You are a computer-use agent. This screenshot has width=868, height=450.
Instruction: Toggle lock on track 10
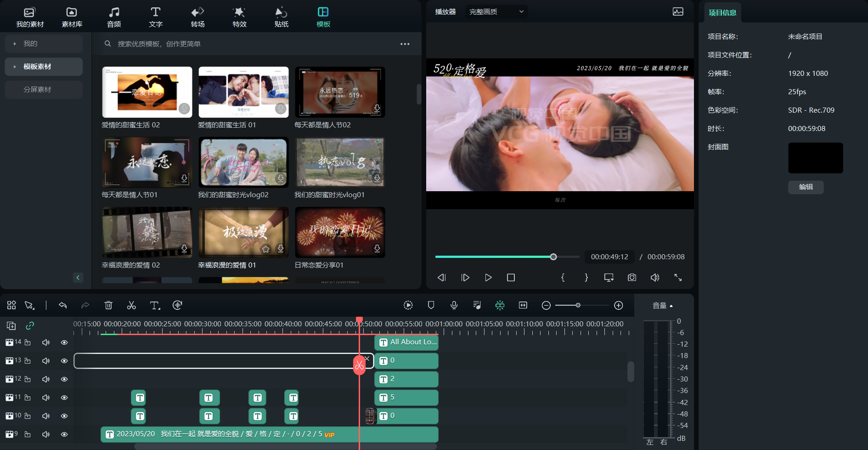[x=28, y=416]
